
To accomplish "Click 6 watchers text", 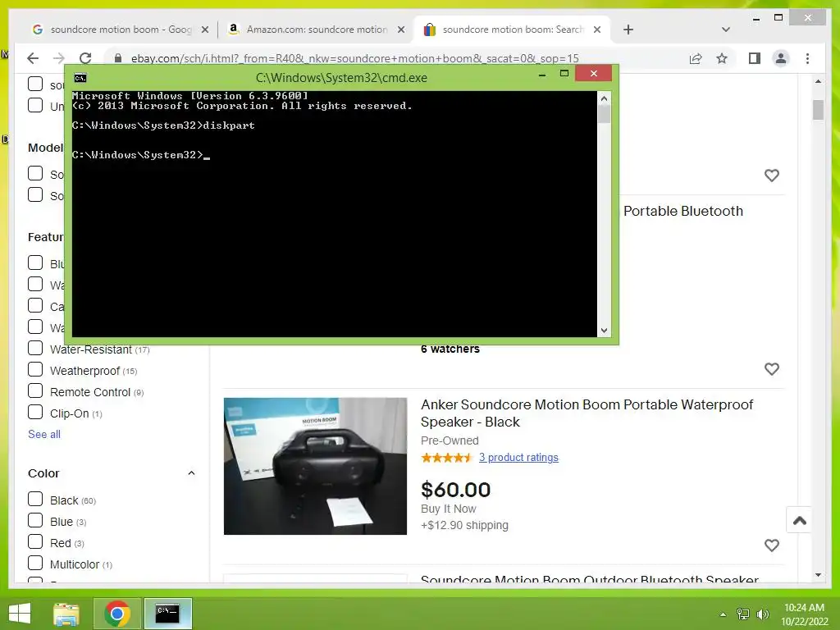I will point(450,349).
